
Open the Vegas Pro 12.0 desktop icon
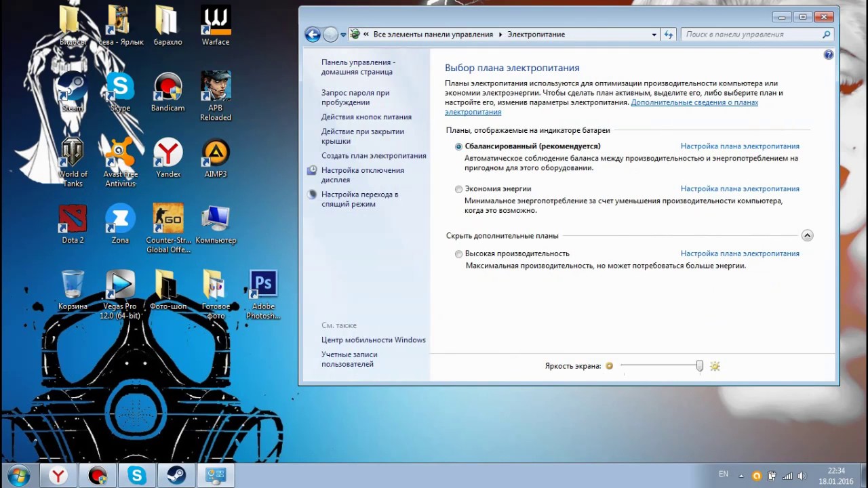120,294
